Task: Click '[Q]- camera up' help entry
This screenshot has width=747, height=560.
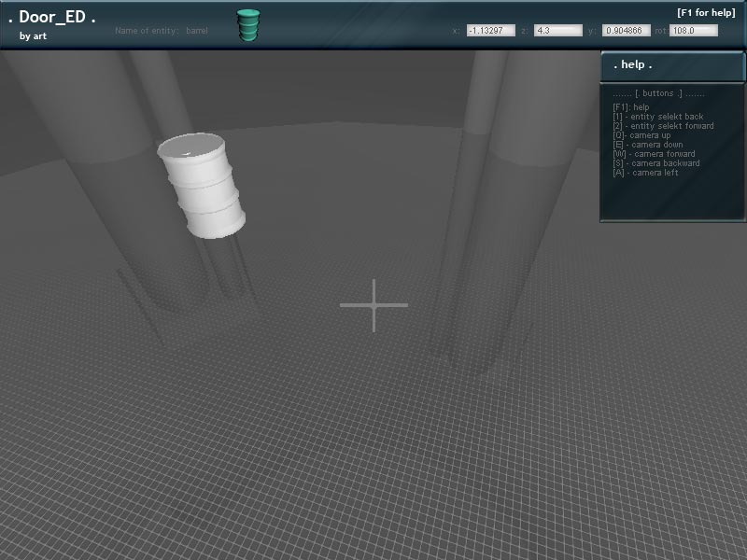Action: pyautogui.click(x=641, y=135)
